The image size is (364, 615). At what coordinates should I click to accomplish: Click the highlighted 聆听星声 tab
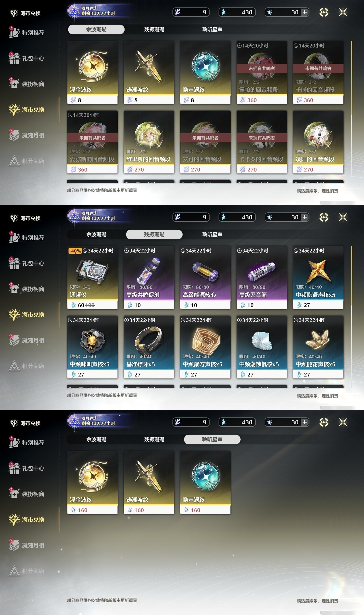[212, 439]
